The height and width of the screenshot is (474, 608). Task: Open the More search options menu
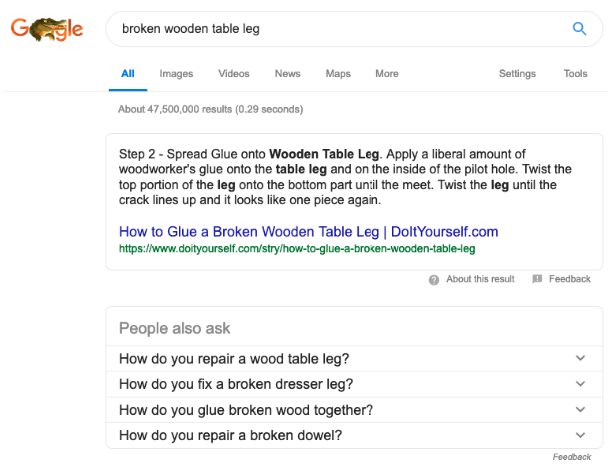point(387,74)
